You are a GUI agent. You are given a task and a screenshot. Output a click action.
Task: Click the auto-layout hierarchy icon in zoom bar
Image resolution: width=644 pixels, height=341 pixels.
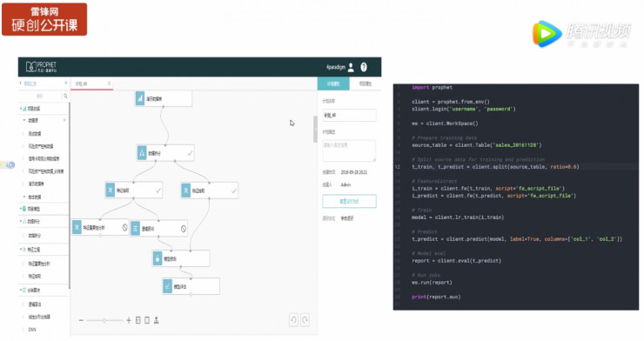156,320
